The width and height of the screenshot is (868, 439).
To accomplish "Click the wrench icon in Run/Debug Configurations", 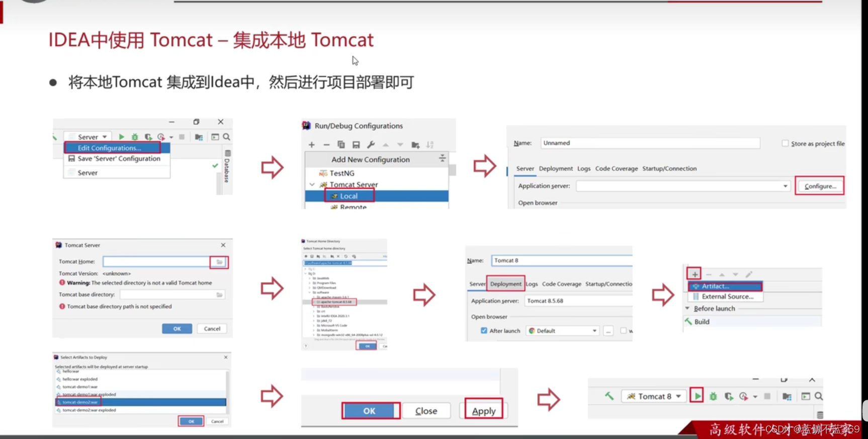I will tap(371, 145).
